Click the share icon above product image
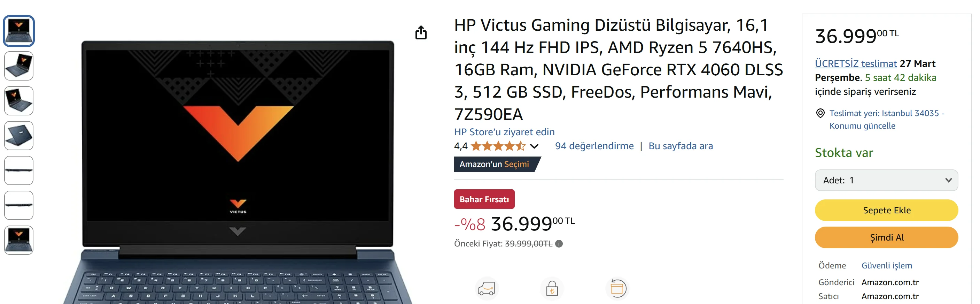Image resolution: width=980 pixels, height=304 pixels. (x=421, y=33)
